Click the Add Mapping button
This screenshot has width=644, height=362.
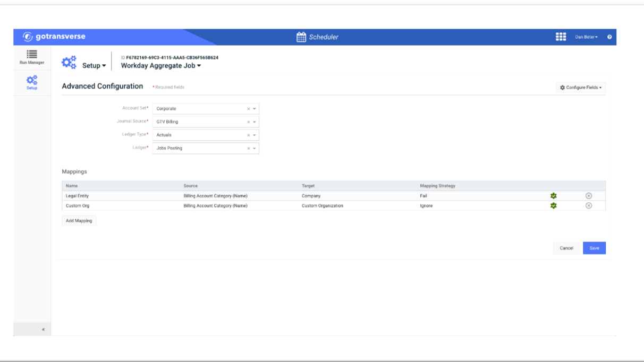point(78,220)
